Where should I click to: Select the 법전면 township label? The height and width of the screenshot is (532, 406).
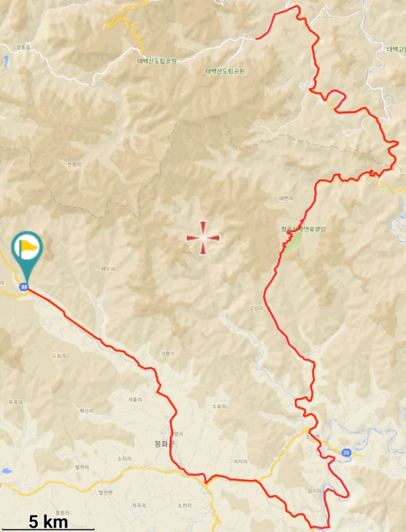[x=106, y=492]
